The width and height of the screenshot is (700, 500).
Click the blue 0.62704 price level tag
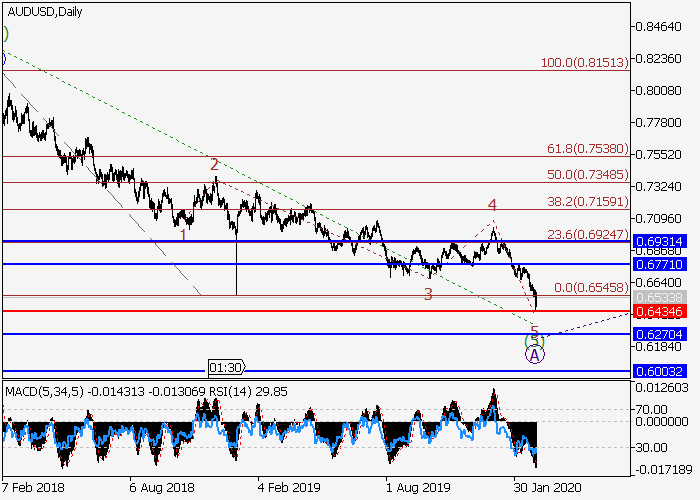(x=658, y=334)
